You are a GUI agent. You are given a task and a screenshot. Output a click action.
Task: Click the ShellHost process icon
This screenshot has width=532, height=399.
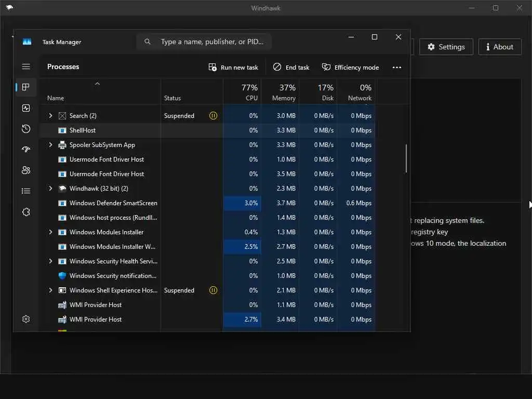[62, 130]
